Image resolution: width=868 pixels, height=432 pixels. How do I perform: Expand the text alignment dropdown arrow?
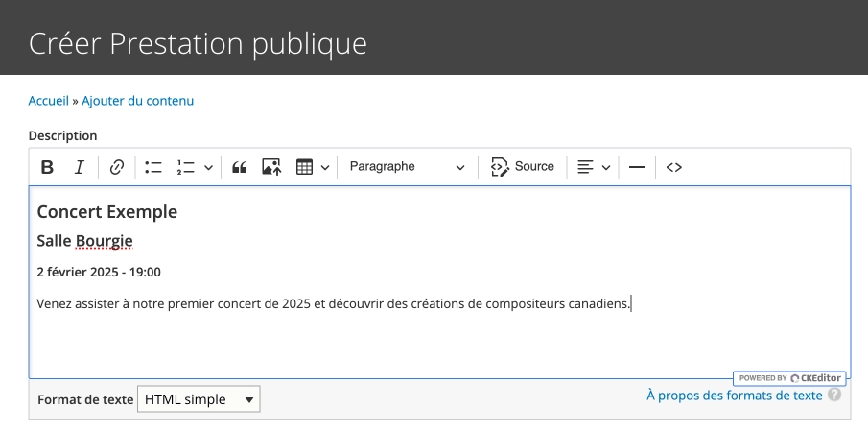606,167
